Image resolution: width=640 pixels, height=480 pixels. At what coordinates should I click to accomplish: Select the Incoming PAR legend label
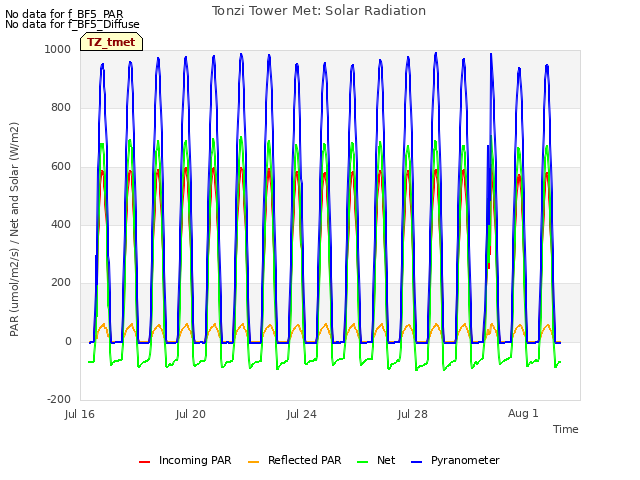[195, 460]
